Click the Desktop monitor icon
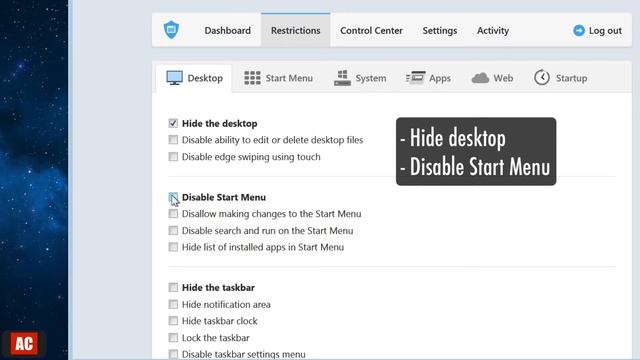Screen dimensions: 640x360 point(174,78)
